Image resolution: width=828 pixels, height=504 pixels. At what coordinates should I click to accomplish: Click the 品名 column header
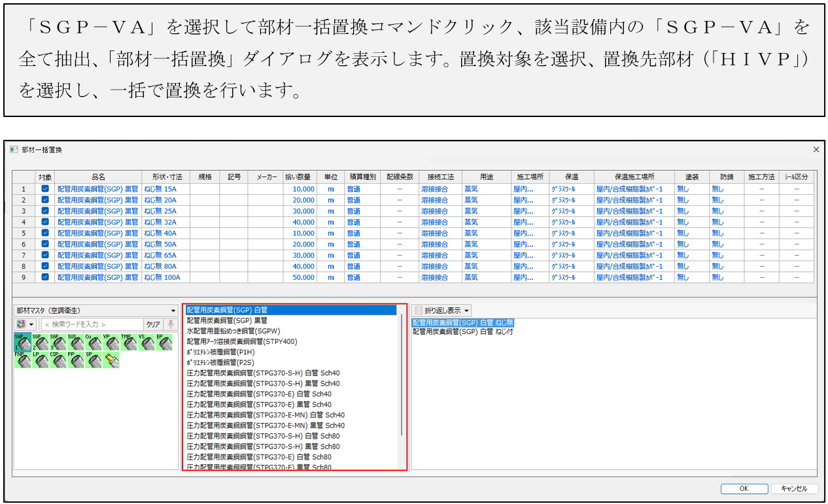[x=98, y=176]
